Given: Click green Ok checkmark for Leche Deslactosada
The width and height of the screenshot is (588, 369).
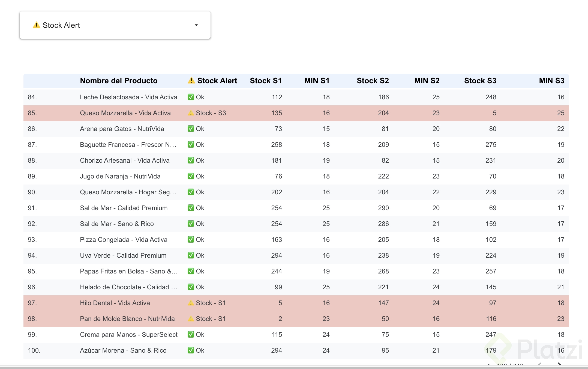Looking at the screenshot, I should [x=191, y=97].
